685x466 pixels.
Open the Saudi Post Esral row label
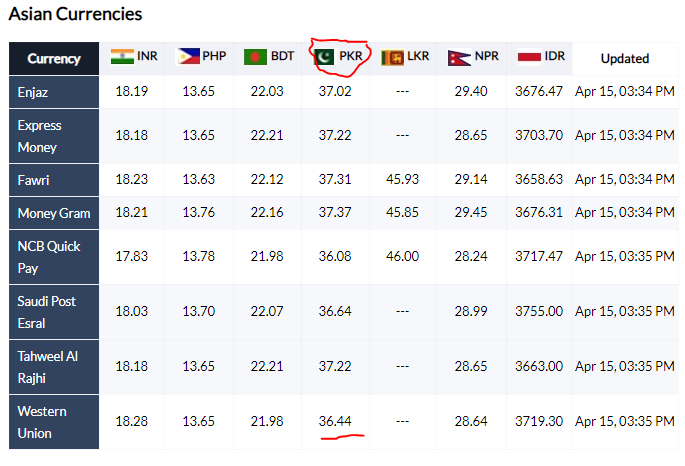pyautogui.click(x=54, y=312)
